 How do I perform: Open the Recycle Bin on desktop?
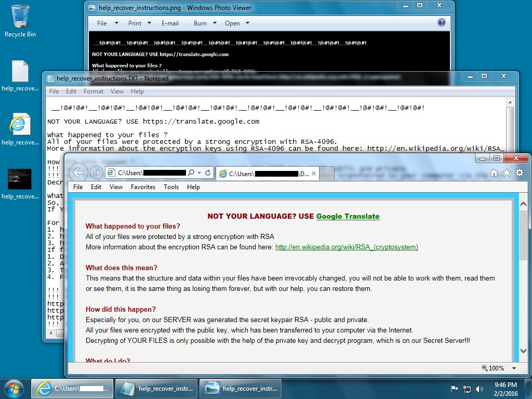[x=20, y=21]
